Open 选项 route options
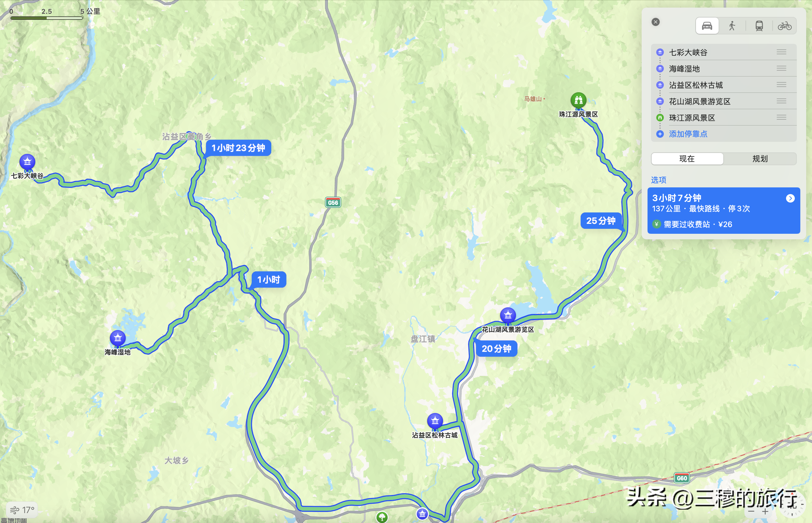 [x=659, y=180]
